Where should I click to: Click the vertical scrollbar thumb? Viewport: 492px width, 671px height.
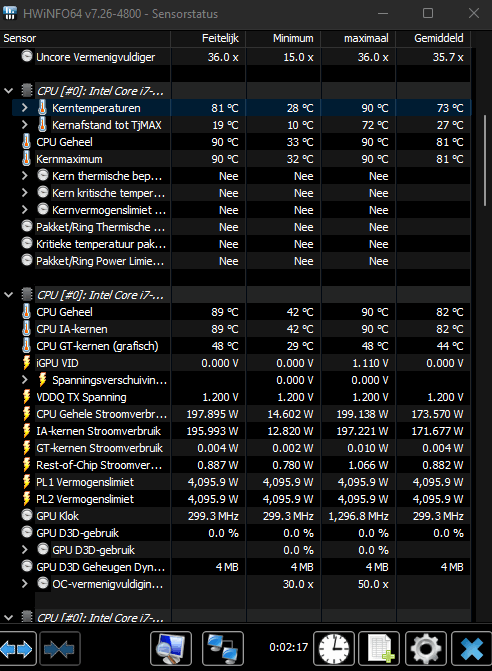(x=485, y=160)
